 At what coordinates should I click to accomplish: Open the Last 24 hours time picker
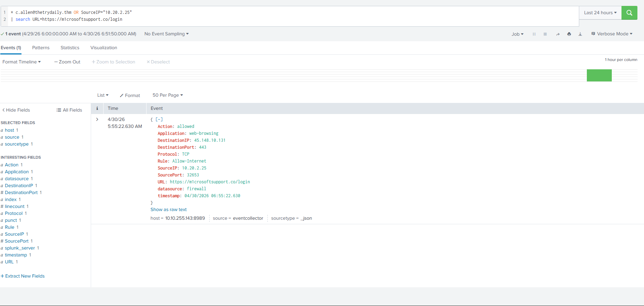click(600, 13)
